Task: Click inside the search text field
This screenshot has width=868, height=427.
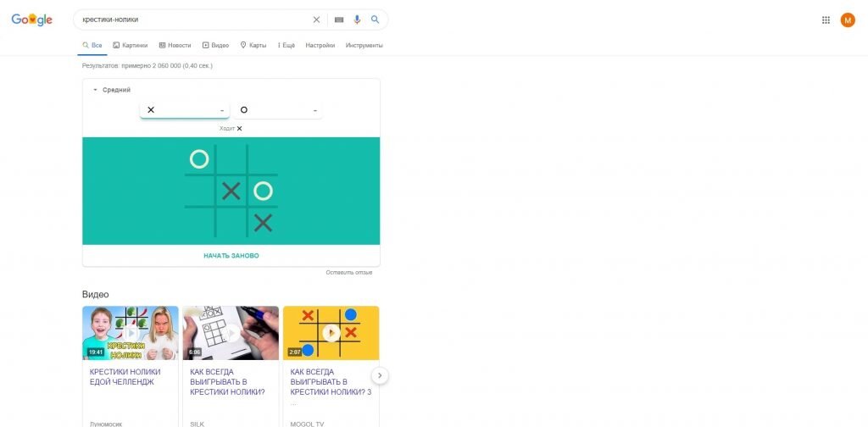Action: pyautogui.click(x=194, y=19)
